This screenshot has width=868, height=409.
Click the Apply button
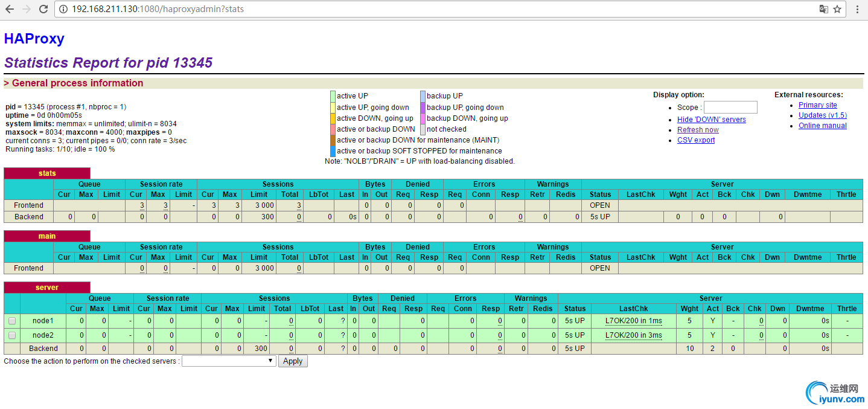293,361
